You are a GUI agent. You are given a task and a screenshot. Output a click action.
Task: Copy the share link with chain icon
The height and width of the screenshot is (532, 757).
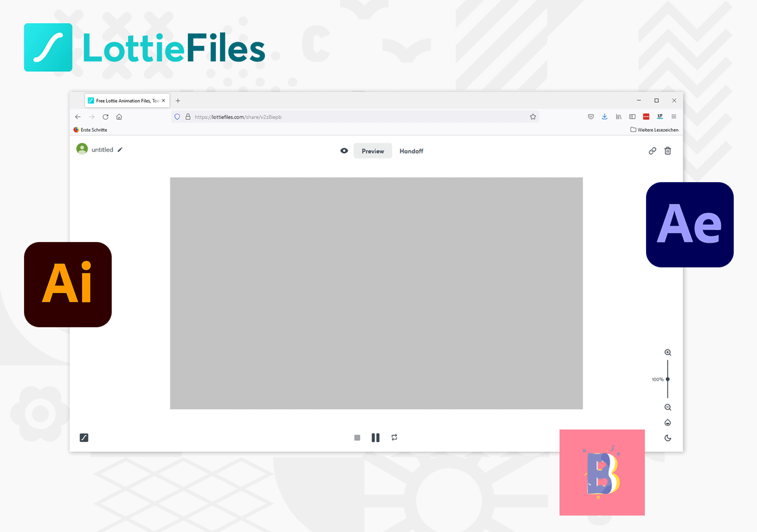tap(652, 151)
